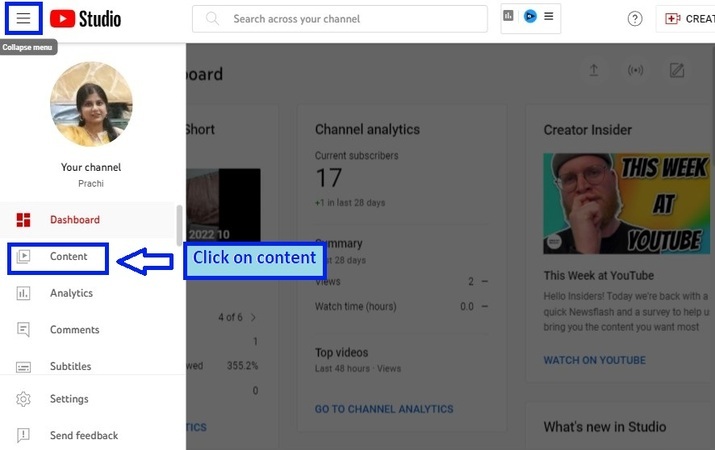Open Comments in the sidebar
This screenshot has width=715, height=450.
pyautogui.click(x=88, y=330)
